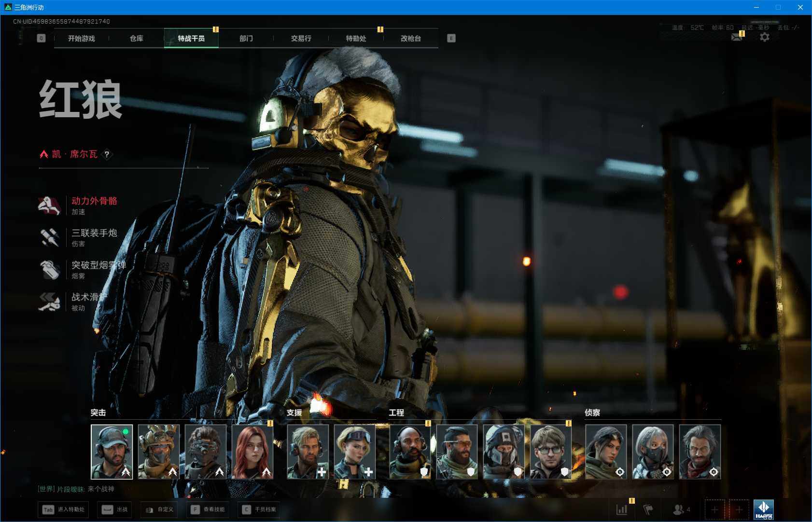Viewport: 812px width, 522px height.
Task: Open the 交易行 tab
Action: pos(301,39)
